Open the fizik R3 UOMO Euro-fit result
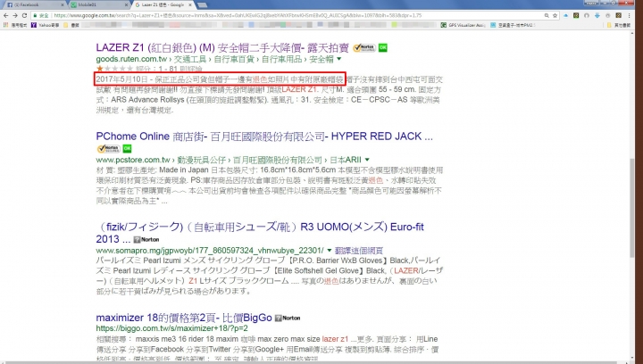The image size is (643, 364). [260, 233]
